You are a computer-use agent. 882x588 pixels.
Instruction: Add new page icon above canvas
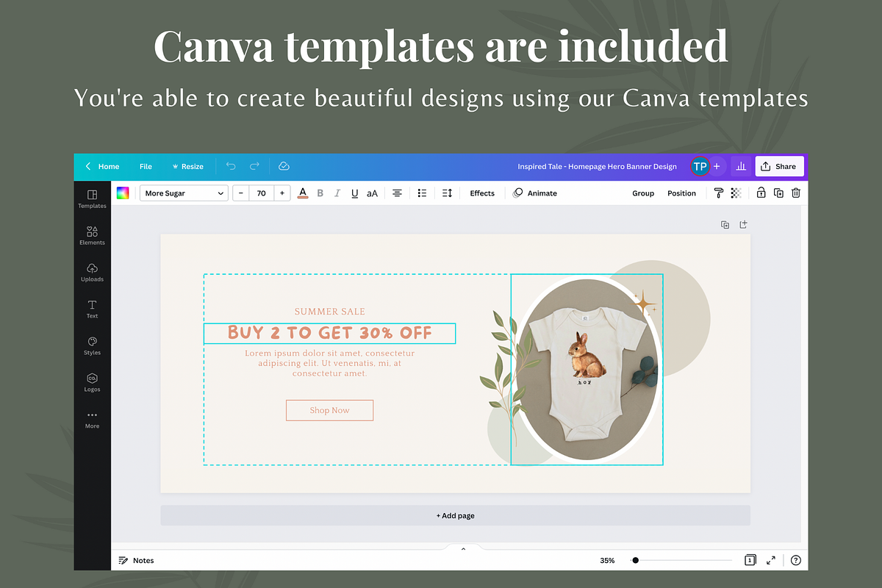click(x=743, y=224)
